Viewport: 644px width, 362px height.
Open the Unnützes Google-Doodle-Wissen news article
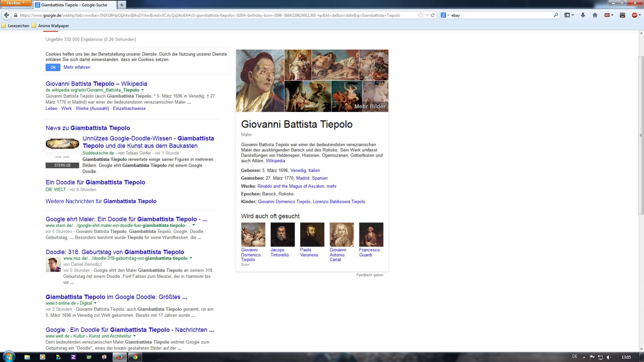coord(148,142)
